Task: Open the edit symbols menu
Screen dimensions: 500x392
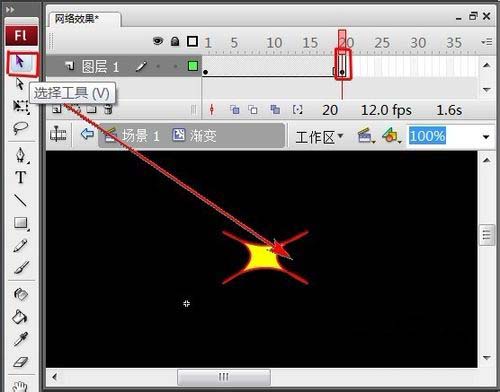Action: pyautogui.click(x=392, y=136)
